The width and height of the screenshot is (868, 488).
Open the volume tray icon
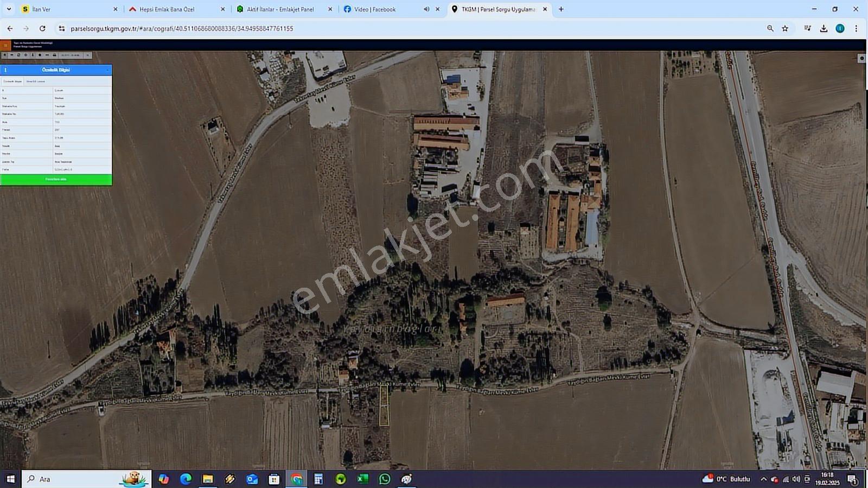pos(796,479)
